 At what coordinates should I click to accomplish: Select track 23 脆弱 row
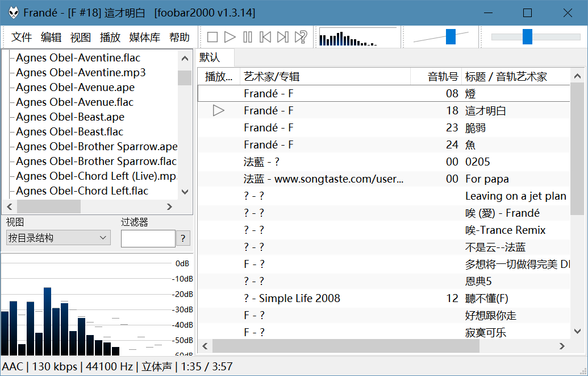coord(383,128)
